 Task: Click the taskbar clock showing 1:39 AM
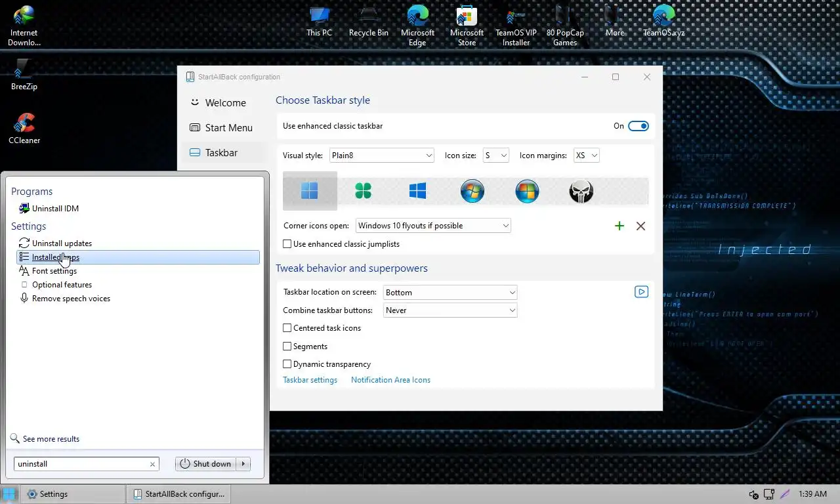[812, 494]
